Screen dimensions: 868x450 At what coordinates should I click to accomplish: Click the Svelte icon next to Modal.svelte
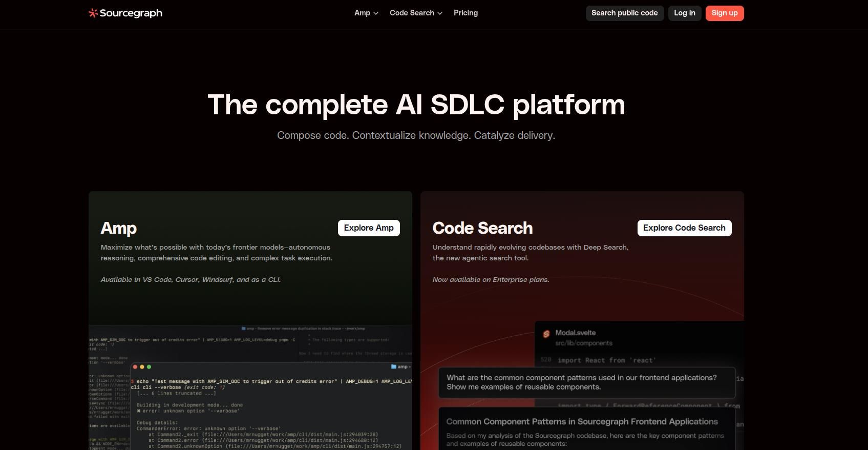(x=546, y=334)
